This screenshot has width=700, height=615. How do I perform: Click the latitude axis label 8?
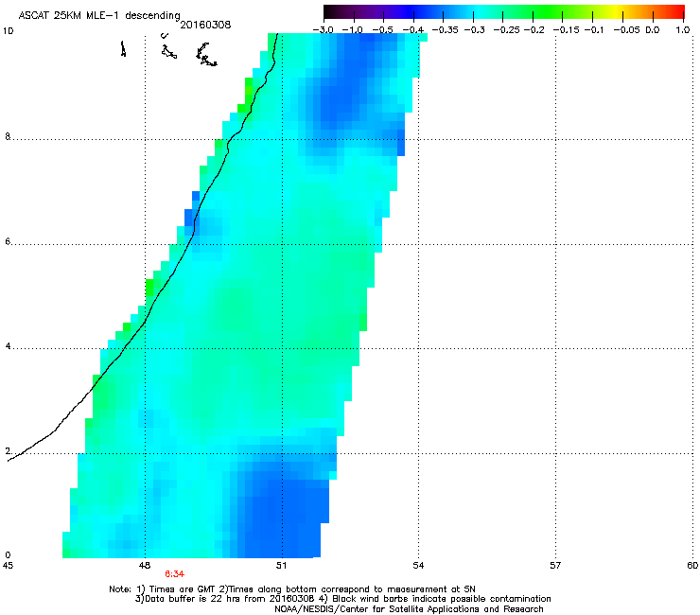coord(8,136)
